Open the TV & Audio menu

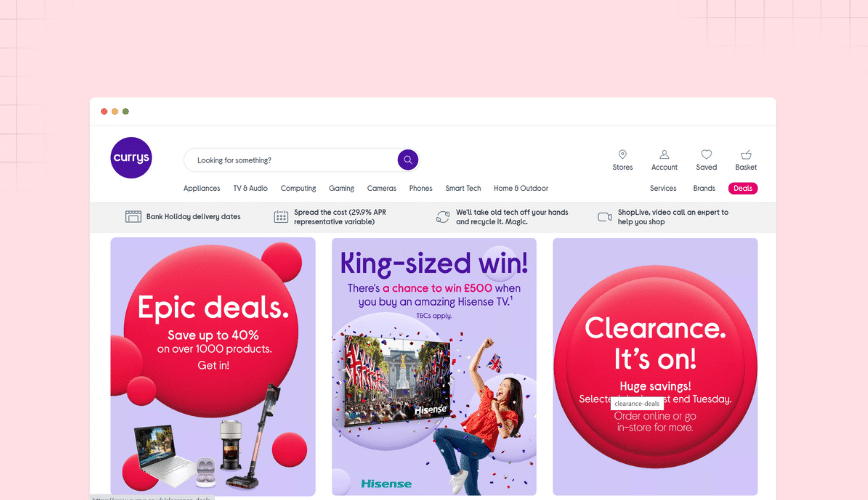coord(250,188)
